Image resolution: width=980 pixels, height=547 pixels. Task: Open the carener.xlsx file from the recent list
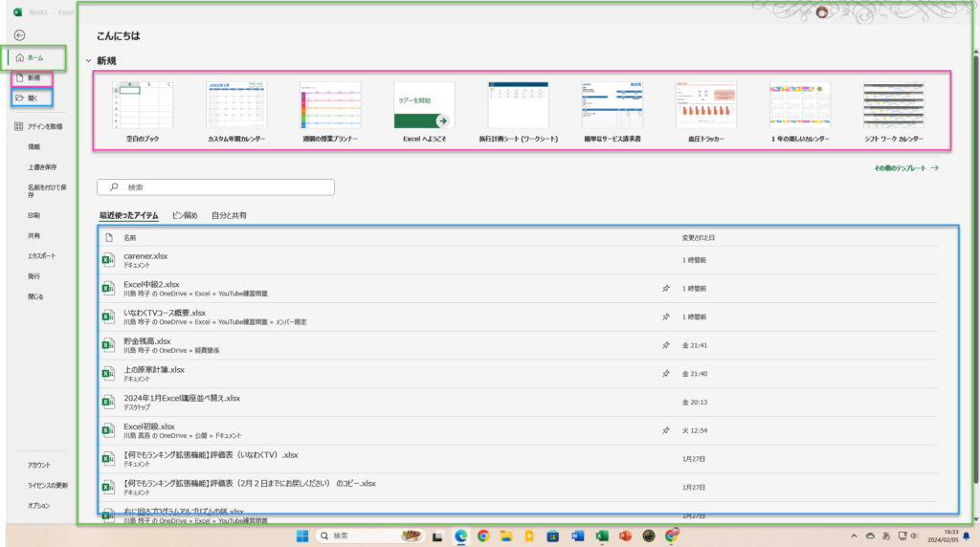click(145, 256)
